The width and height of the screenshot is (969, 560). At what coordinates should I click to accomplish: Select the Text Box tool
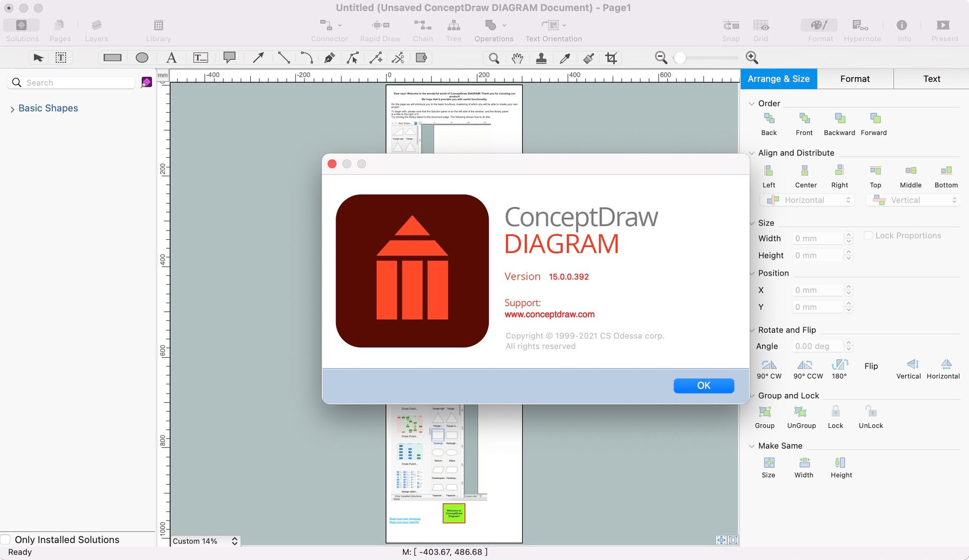200,58
